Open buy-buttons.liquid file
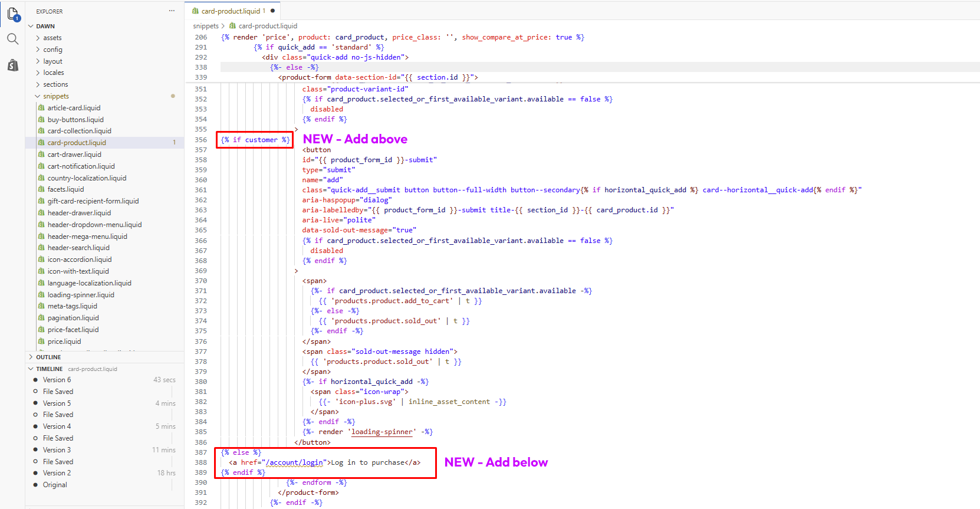Screen dimensions: 980x509 [75, 120]
